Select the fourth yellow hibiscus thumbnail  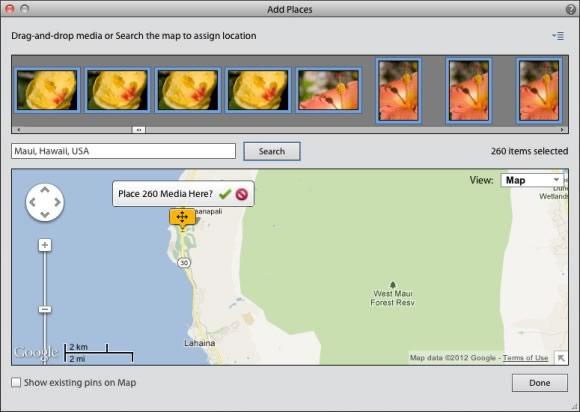[258, 90]
